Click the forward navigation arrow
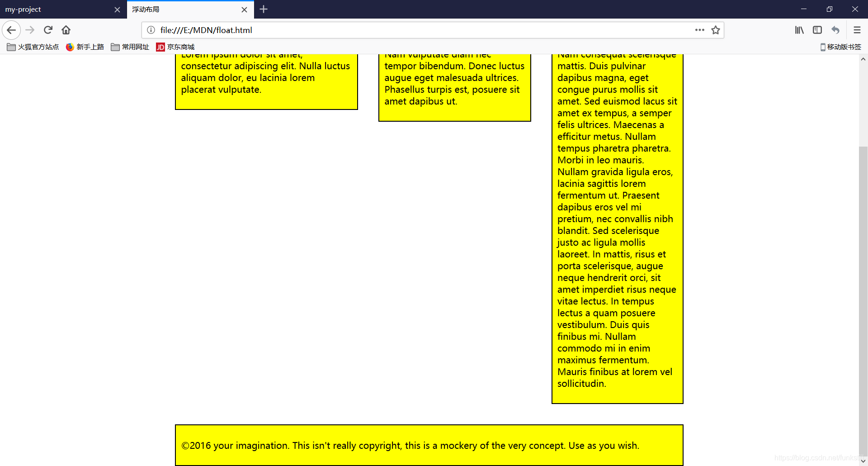 tap(30, 30)
